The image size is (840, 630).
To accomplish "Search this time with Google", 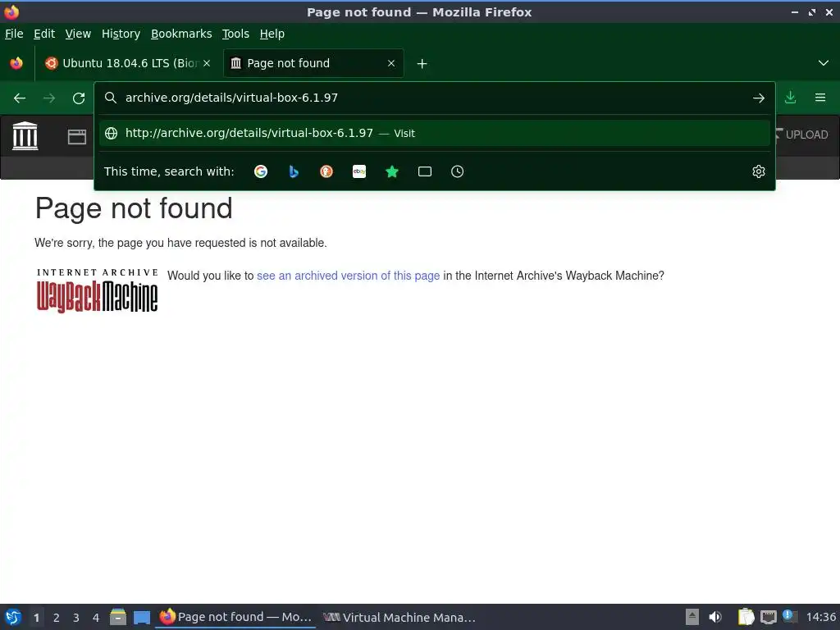I will click(261, 171).
